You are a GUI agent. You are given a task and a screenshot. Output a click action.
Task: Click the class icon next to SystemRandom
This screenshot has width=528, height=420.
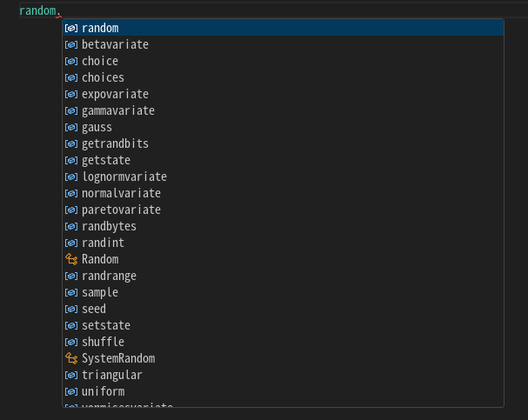(71, 358)
